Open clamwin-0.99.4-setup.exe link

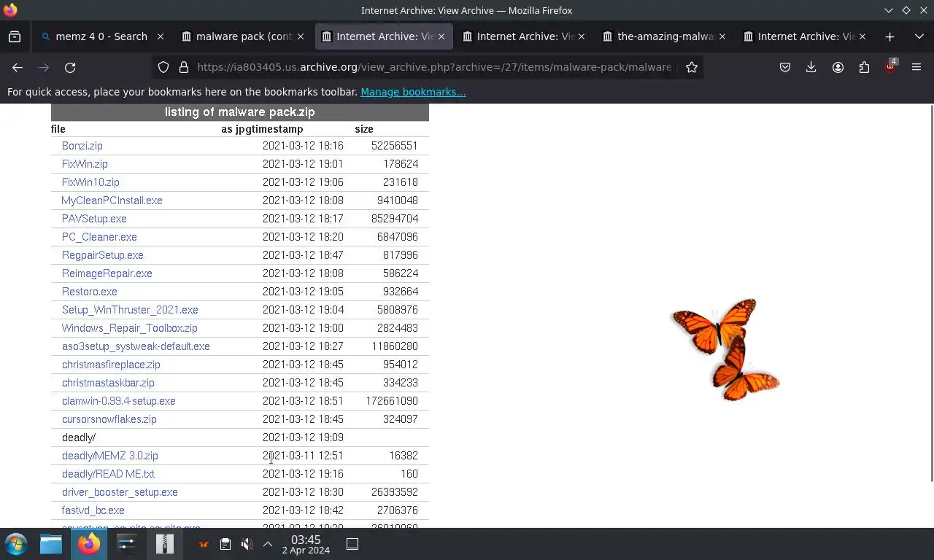click(x=119, y=401)
